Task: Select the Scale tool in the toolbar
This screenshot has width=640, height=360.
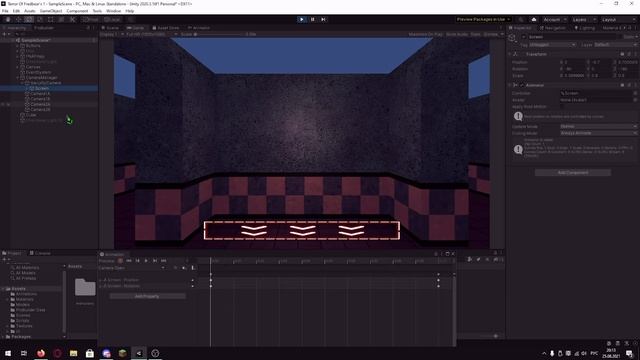Action: pos(40,19)
